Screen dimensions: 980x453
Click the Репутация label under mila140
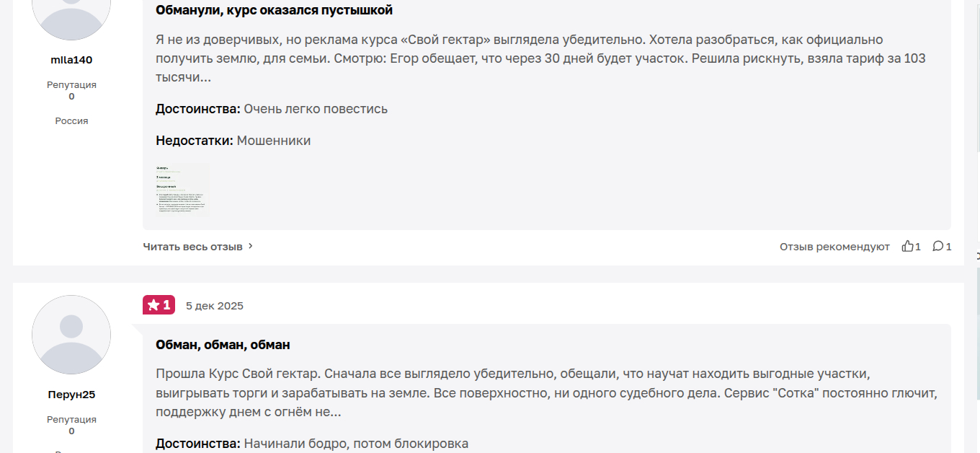click(x=71, y=84)
